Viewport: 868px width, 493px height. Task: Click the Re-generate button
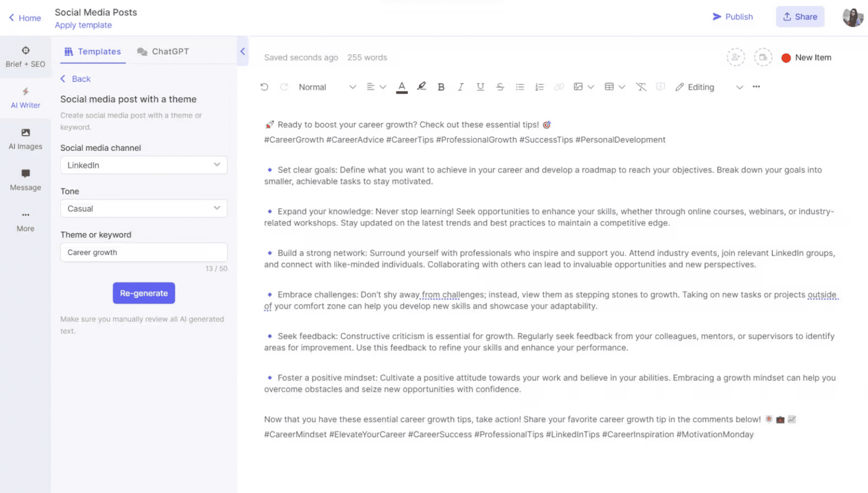(x=144, y=293)
